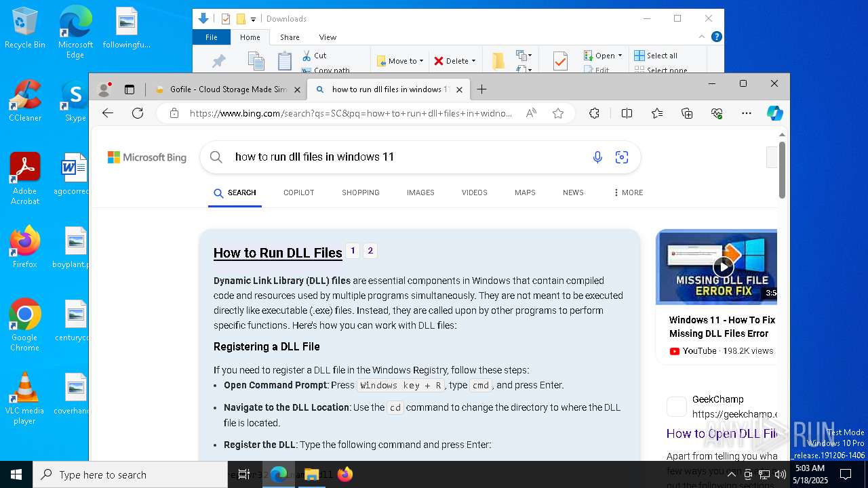
Task: Expand Quick Access Toolbar customize arrow
Action: click(x=253, y=19)
